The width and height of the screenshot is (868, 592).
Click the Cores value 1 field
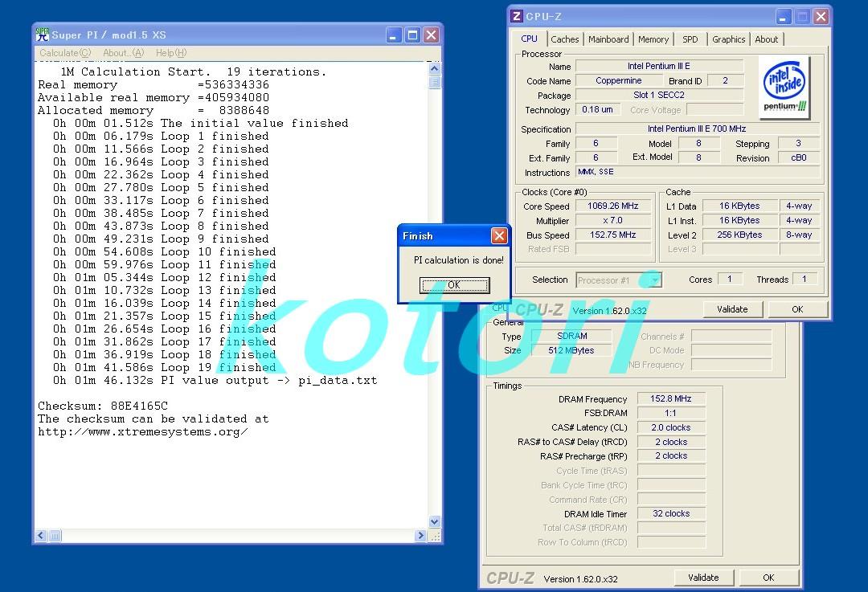coord(730,279)
